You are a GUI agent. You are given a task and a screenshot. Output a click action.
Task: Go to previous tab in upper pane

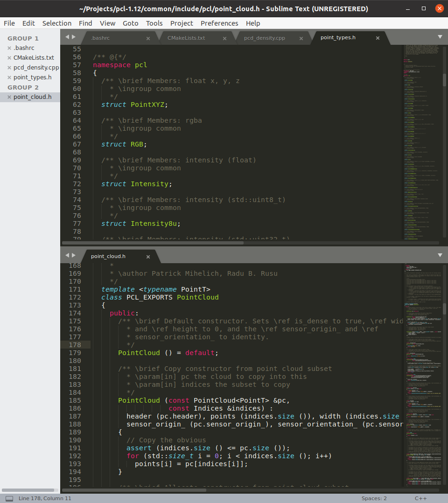pyautogui.click(x=67, y=37)
